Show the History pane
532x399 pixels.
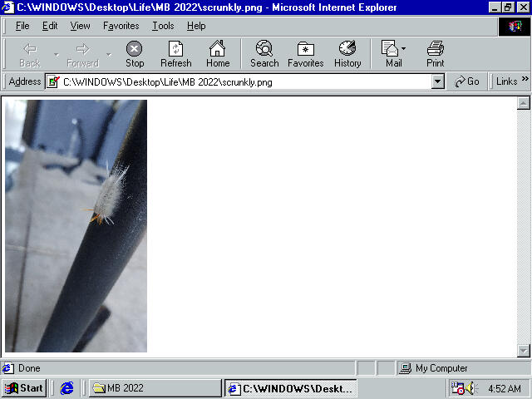tap(347, 54)
